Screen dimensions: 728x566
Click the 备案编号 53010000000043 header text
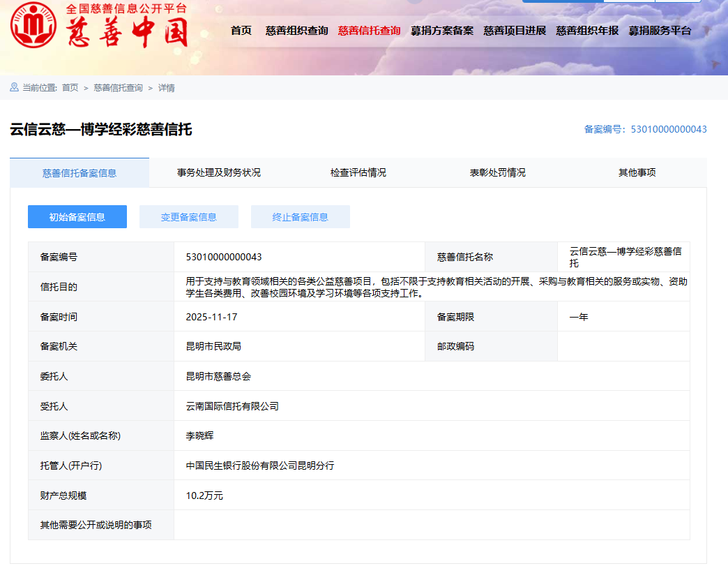pyautogui.click(x=645, y=129)
